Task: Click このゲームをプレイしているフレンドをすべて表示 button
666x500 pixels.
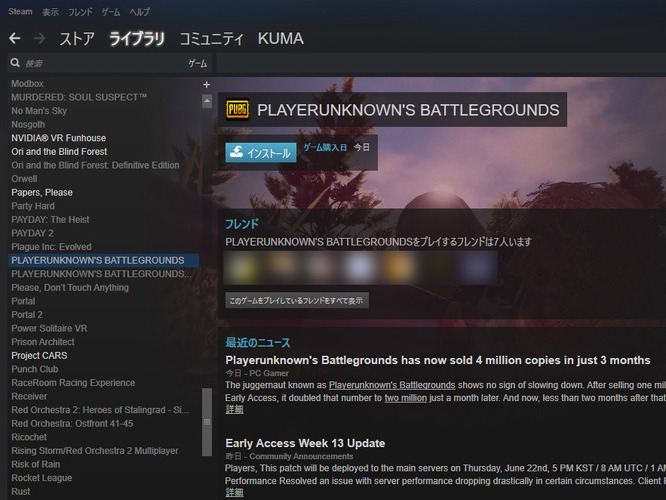Action: coord(296,300)
